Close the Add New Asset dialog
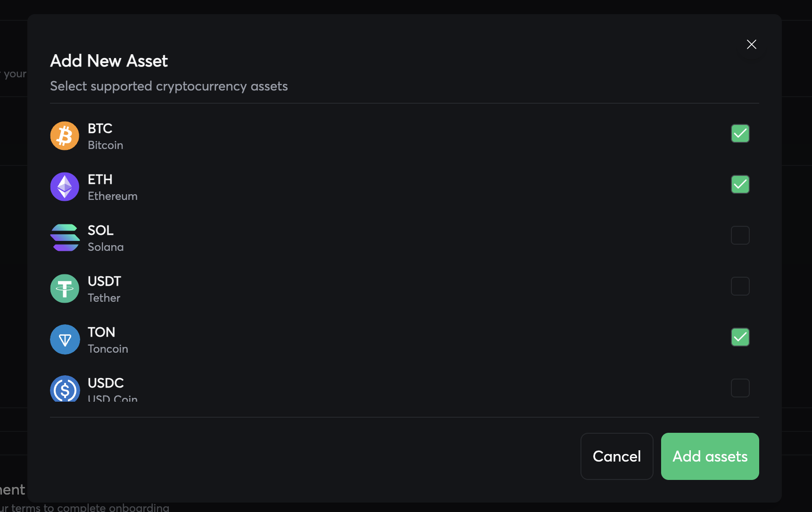Screen dimensions: 812x512 click(751, 44)
